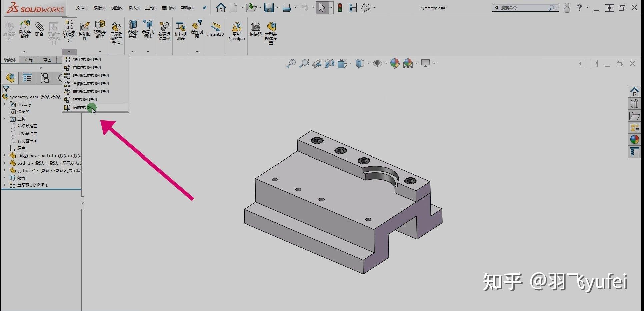The image size is (644, 311).
Task: Expand the History tree node
Action: coord(4,104)
